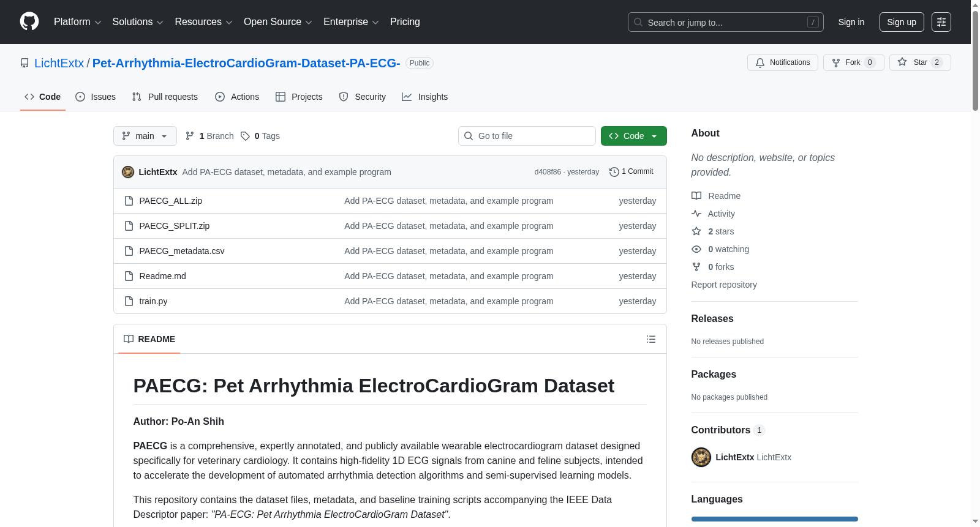Focus the Search or jump to field
Screen dimensions: 980x527
click(x=726, y=22)
